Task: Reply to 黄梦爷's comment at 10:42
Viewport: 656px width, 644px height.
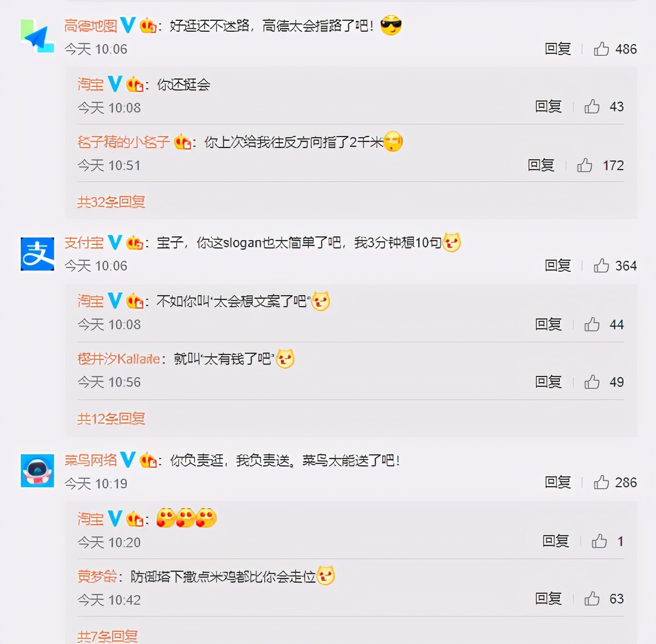Action: pyautogui.click(x=548, y=598)
